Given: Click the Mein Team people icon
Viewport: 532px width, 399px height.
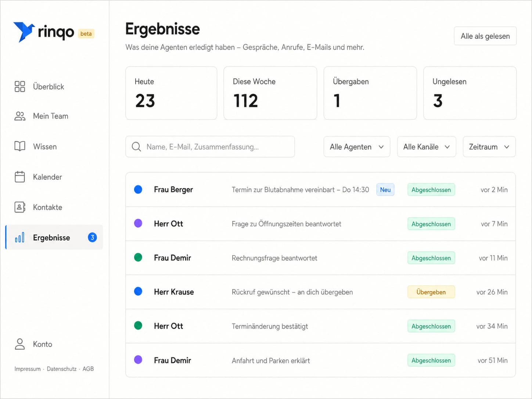Looking at the screenshot, I should point(20,116).
